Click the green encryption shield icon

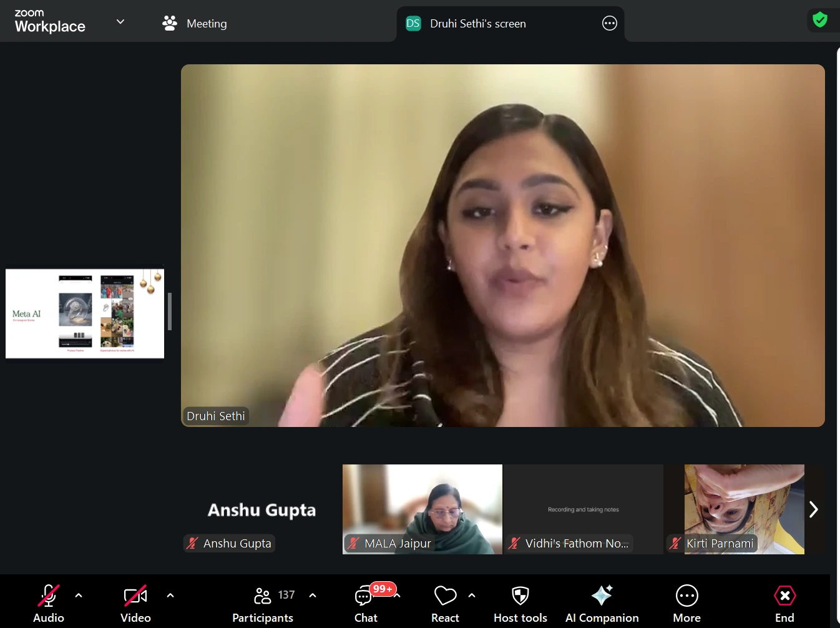[819, 20]
